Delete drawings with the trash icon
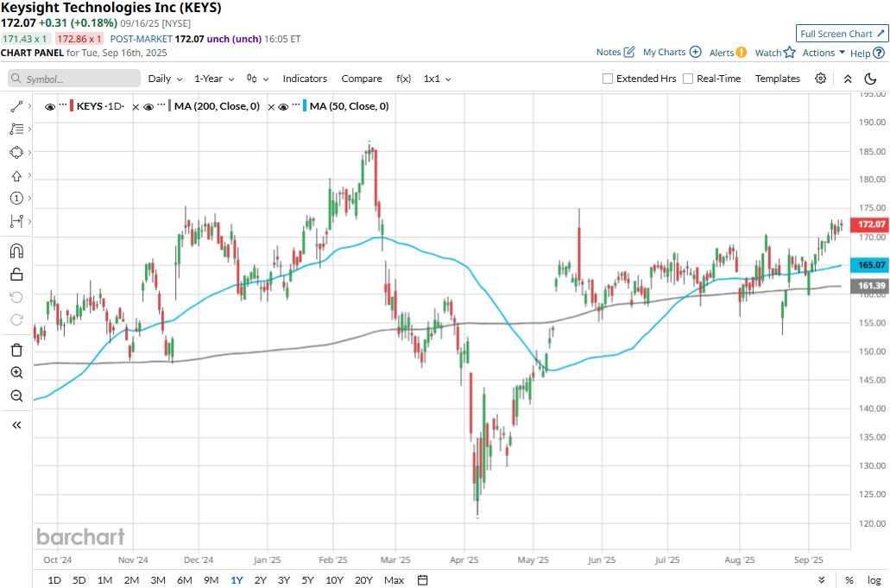 click(16, 350)
